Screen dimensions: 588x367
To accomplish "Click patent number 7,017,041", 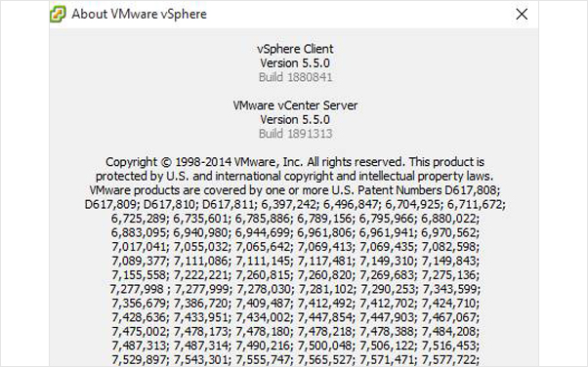I will click(x=139, y=247).
